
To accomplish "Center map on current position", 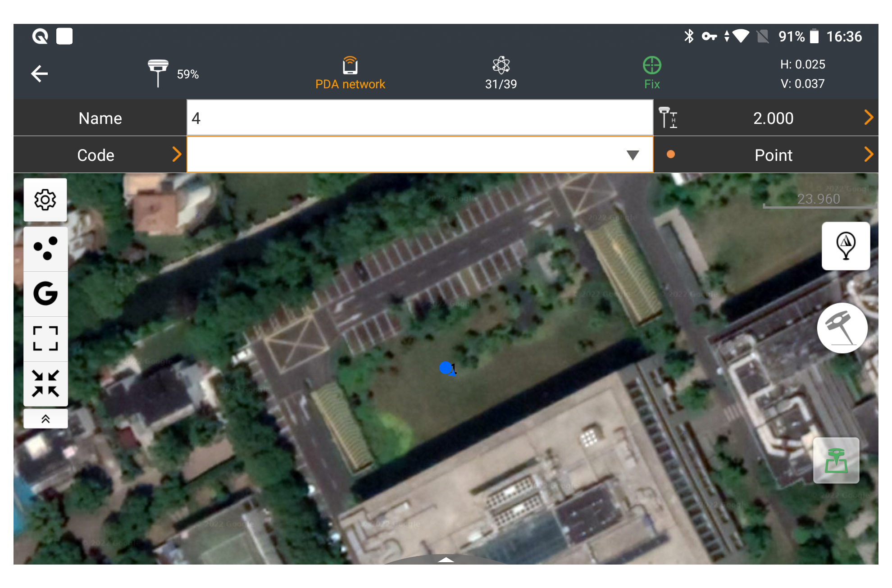I will (x=46, y=384).
